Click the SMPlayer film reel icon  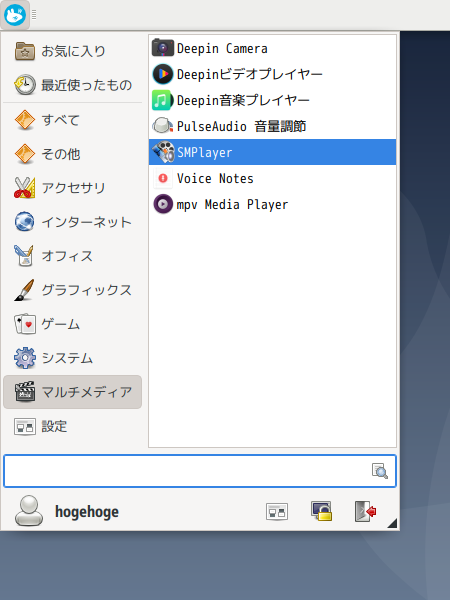point(163,152)
